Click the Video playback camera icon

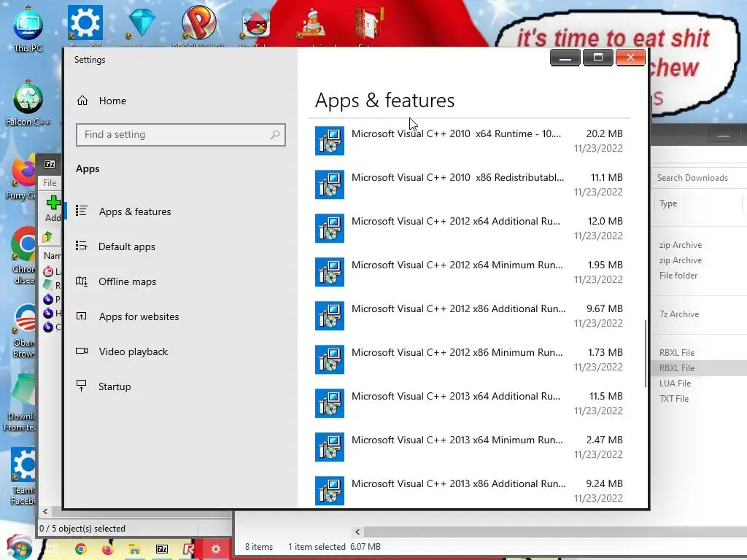click(x=82, y=351)
